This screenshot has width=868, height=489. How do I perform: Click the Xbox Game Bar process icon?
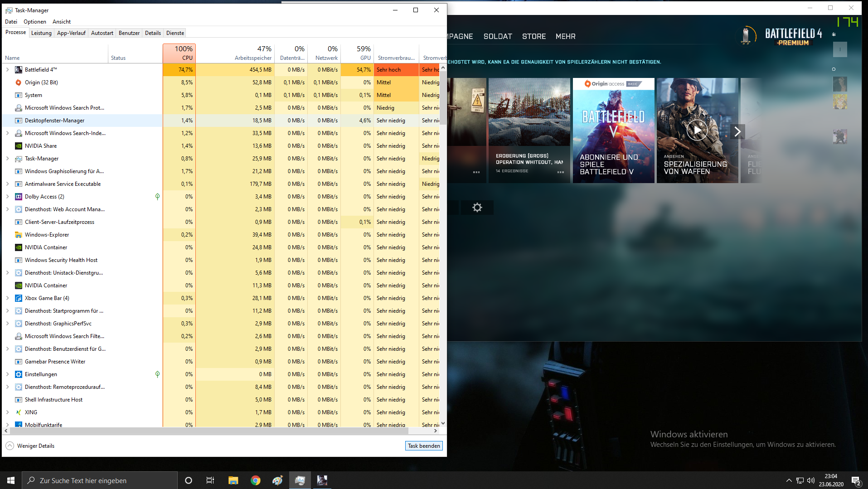tap(19, 298)
